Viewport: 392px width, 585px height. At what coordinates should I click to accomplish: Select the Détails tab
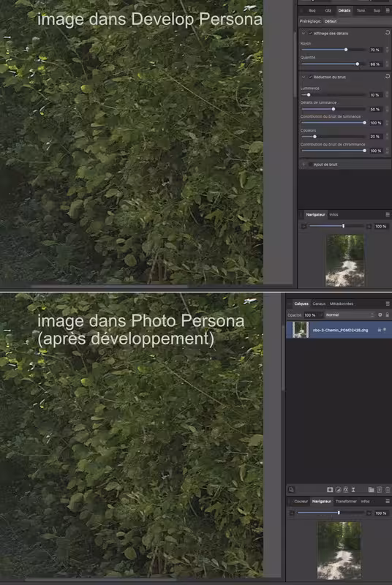(344, 10)
